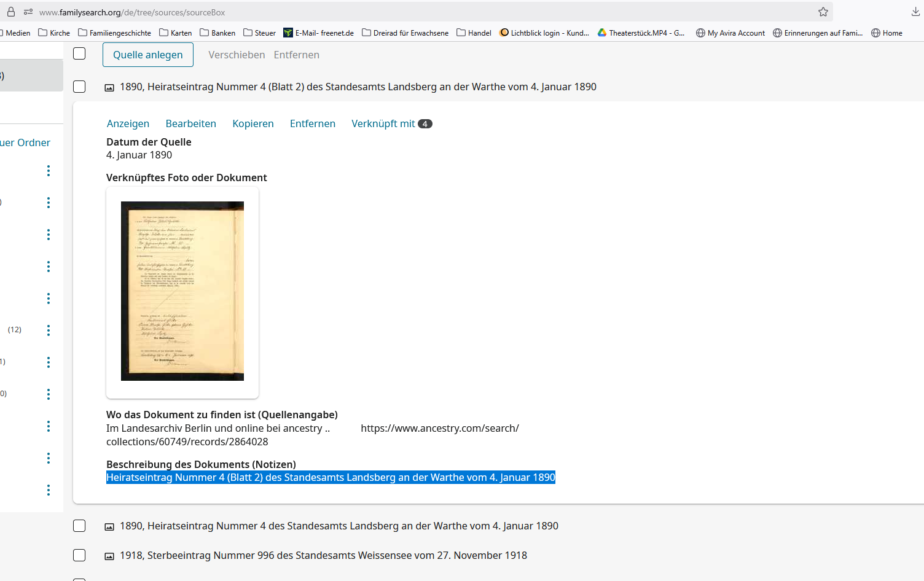This screenshot has width=924, height=581.
Task: Check the 1890 Heiratseintrag Nummer 4 source without Blatt
Action: [79, 526]
